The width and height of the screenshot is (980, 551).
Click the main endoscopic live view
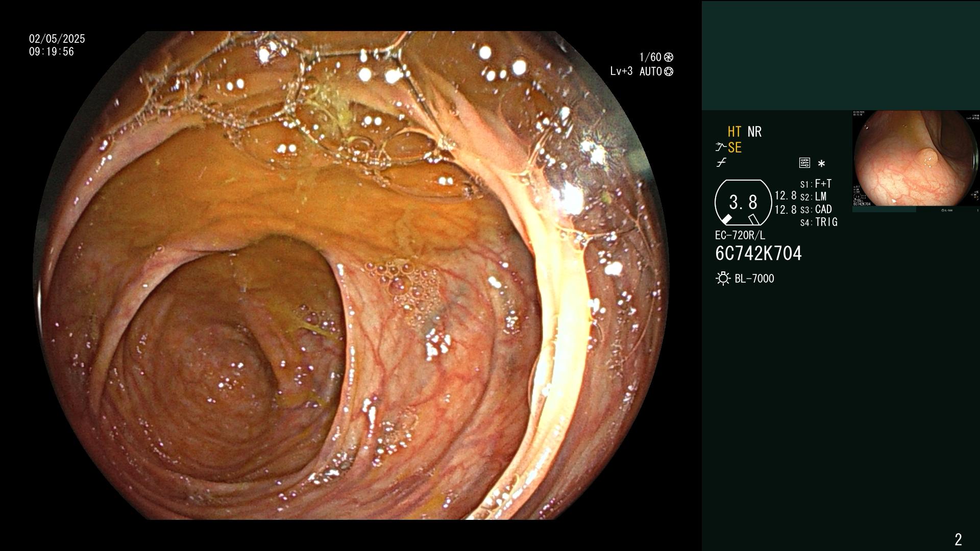[x=351, y=275]
